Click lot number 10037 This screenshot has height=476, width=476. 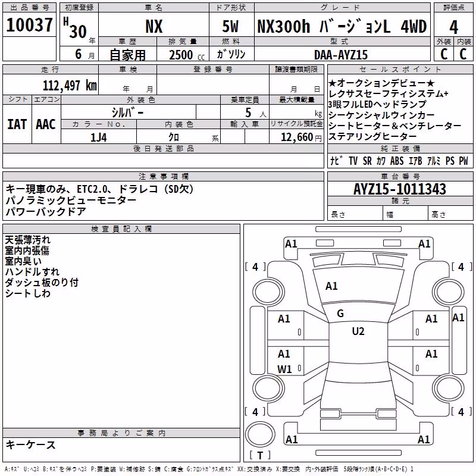[29, 25]
